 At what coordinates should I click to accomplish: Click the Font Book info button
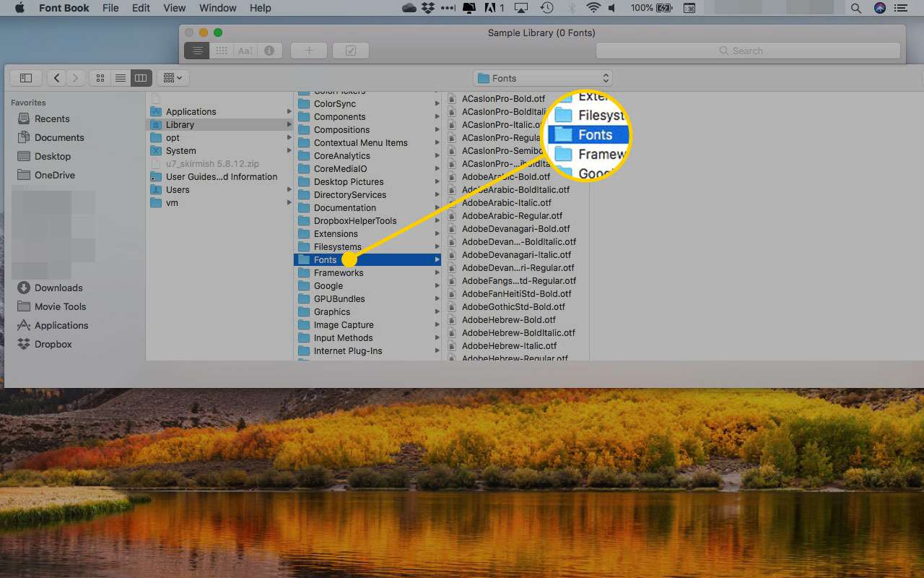click(269, 51)
